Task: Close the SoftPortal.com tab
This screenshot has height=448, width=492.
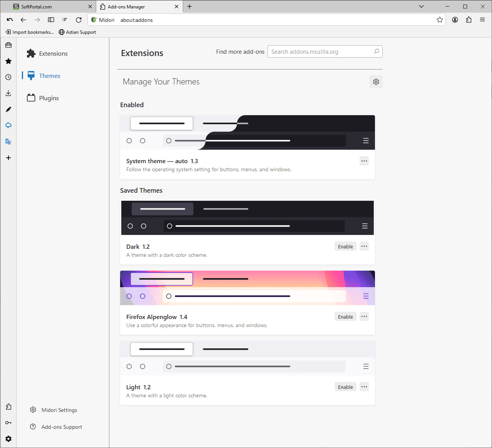Action: tap(90, 7)
